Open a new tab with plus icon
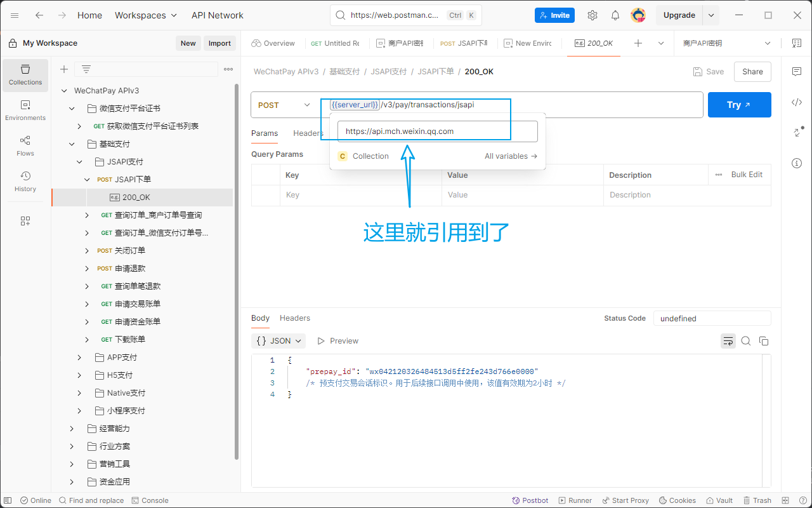The width and height of the screenshot is (812, 508). (x=638, y=43)
